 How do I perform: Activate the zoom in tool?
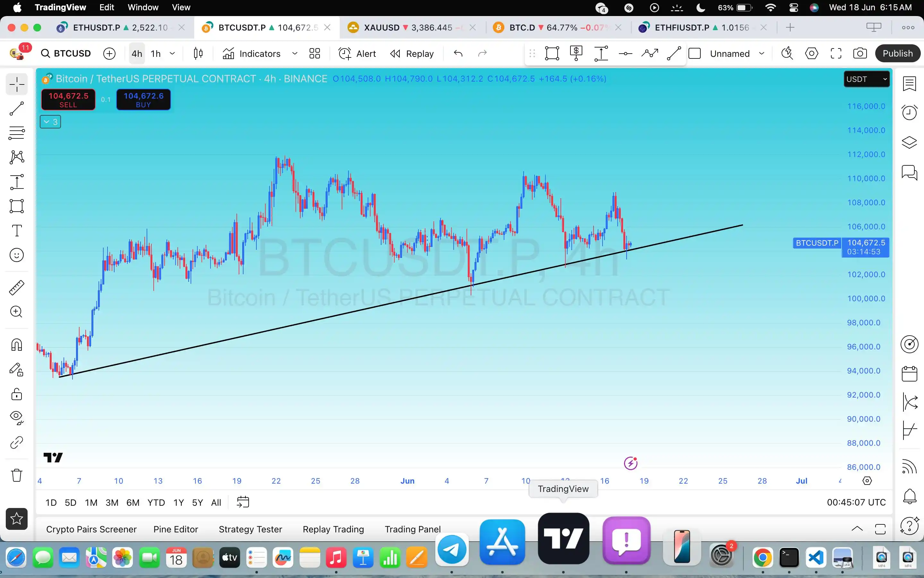[x=17, y=311]
